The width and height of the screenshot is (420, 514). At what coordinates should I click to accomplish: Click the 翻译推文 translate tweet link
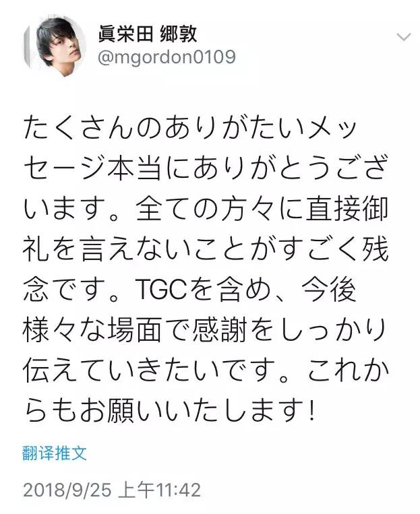pyautogui.click(x=55, y=453)
